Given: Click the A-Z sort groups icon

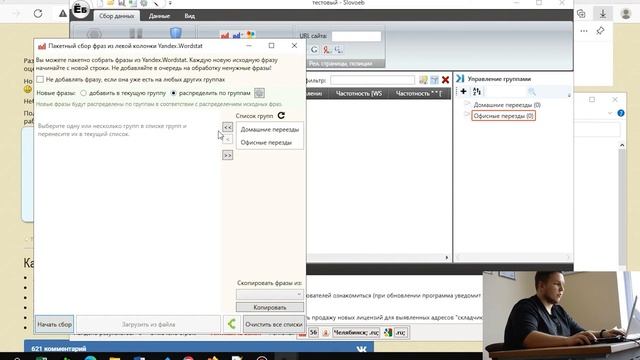Looking at the screenshot, I should coord(477,91).
